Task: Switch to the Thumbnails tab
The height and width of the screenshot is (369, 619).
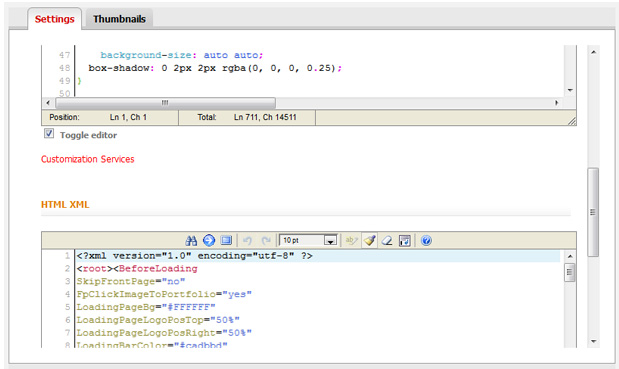Action: 119,19
